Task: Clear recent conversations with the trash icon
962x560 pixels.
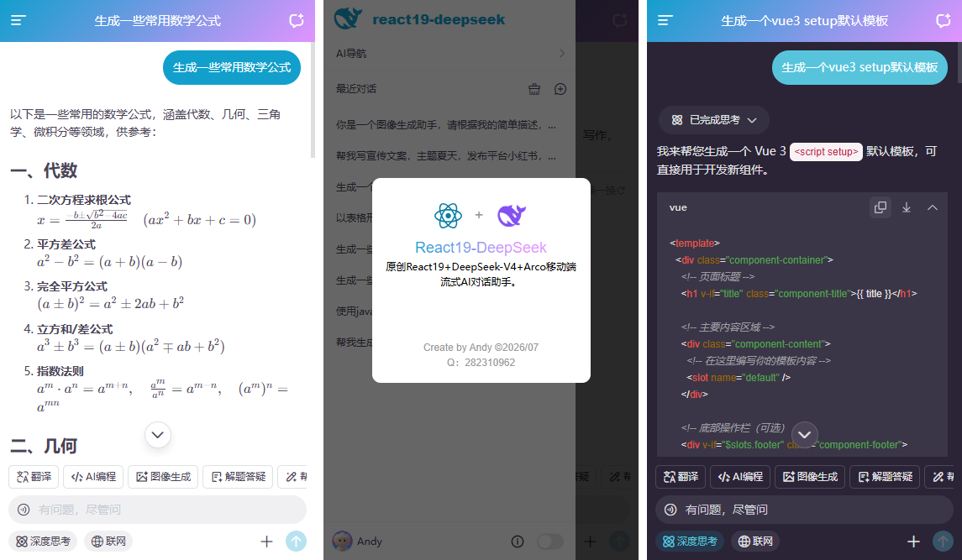Action: 534,89
